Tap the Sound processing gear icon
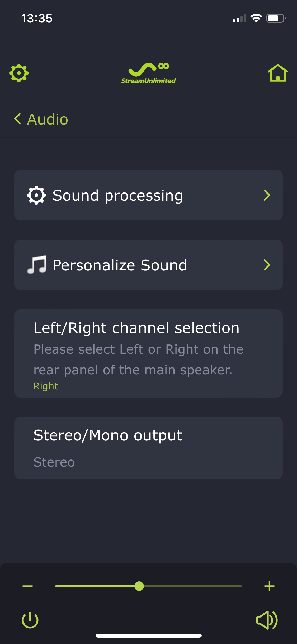297x644 pixels. click(x=36, y=195)
